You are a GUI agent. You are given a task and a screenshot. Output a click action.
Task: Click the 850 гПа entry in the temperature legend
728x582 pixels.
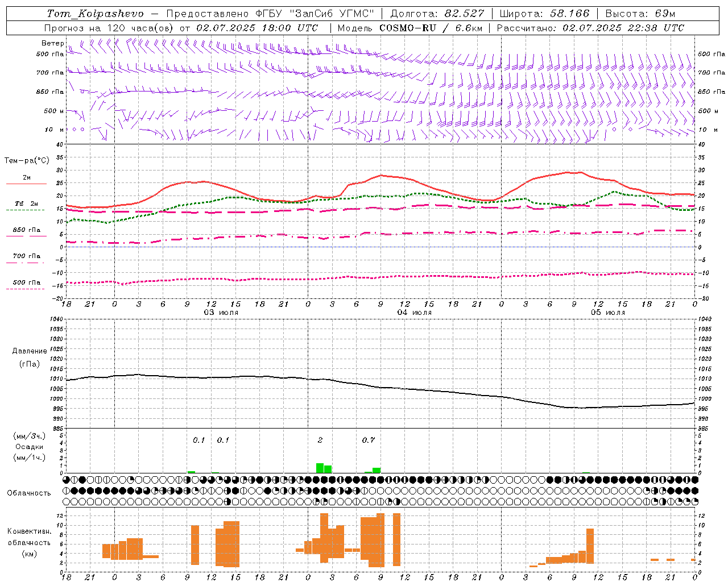(x=27, y=230)
